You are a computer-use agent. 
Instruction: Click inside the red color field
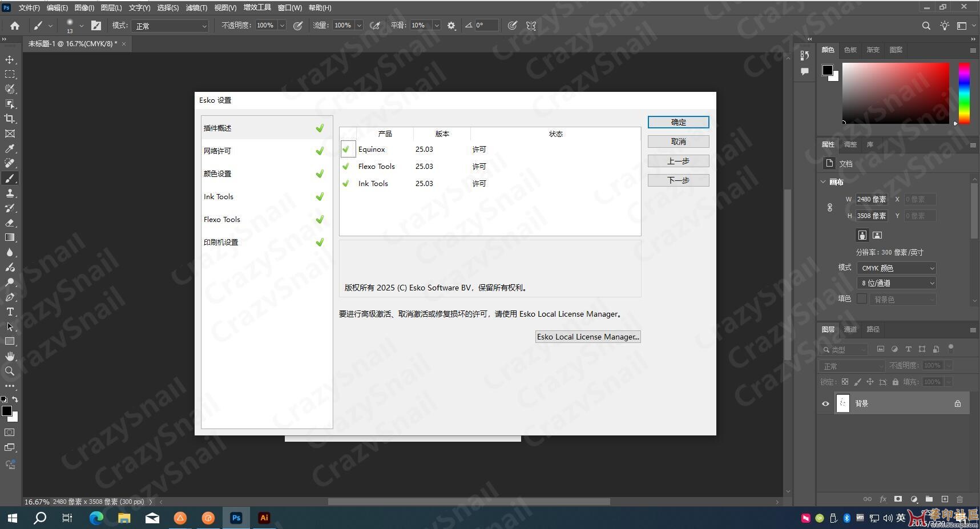click(x=896, y=93)
